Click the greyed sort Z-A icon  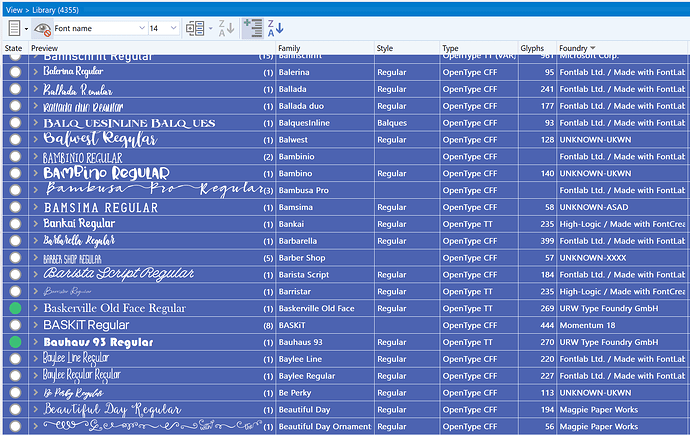tap(226, 29)
